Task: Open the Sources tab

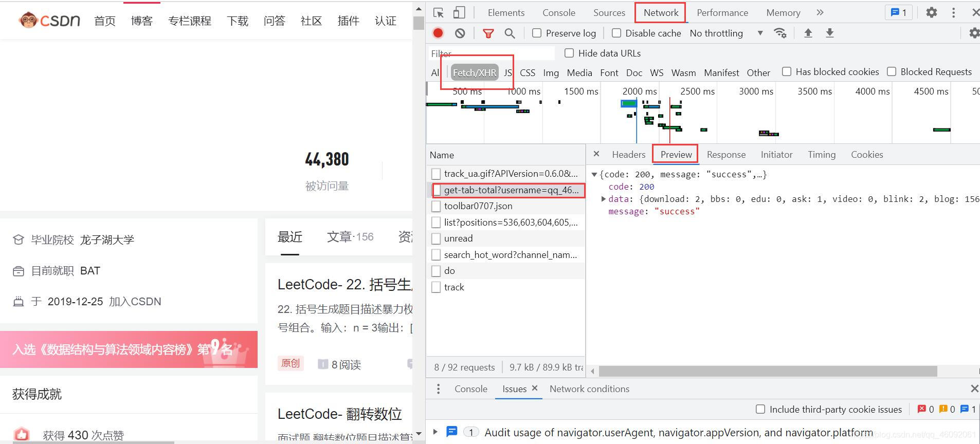Action: [609, 12]
